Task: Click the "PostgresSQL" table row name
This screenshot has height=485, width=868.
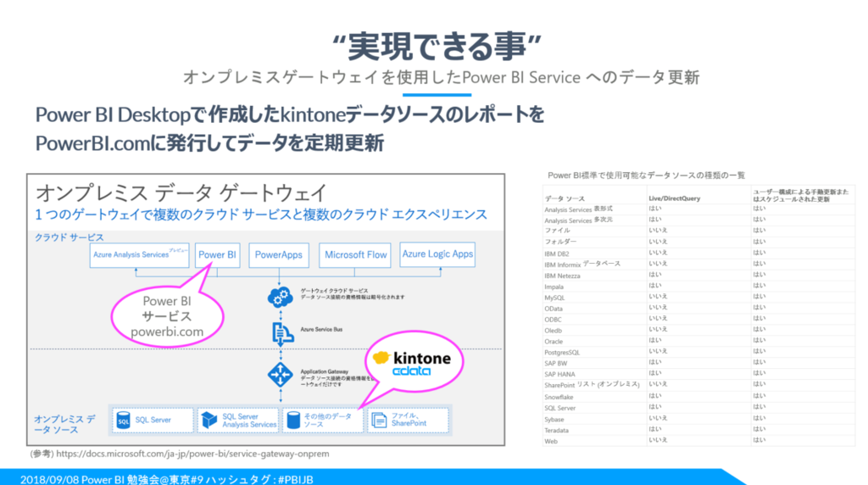Action: click(x=562, y=352)
